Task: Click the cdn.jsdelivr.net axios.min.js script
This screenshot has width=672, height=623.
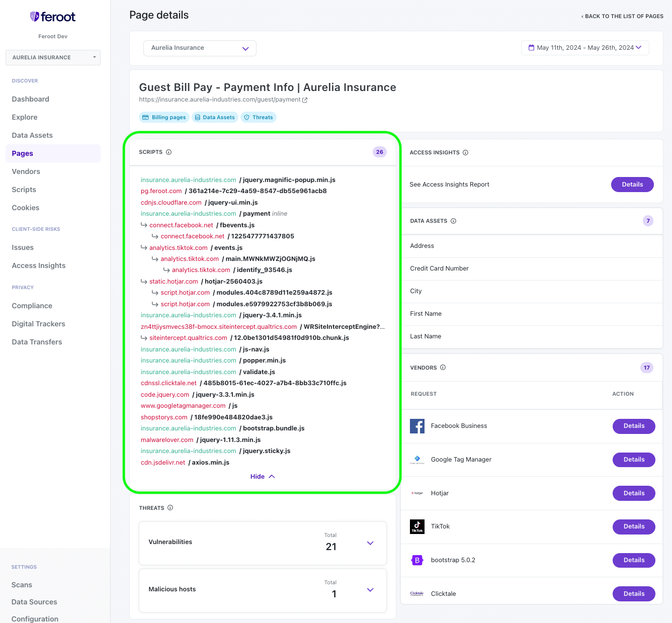Action: tap(185, 463)
